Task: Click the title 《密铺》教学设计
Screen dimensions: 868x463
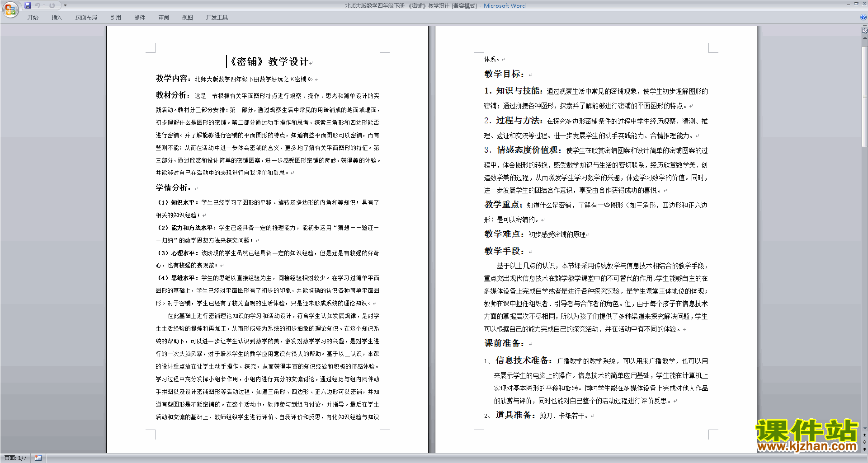Action: (269, 61)
